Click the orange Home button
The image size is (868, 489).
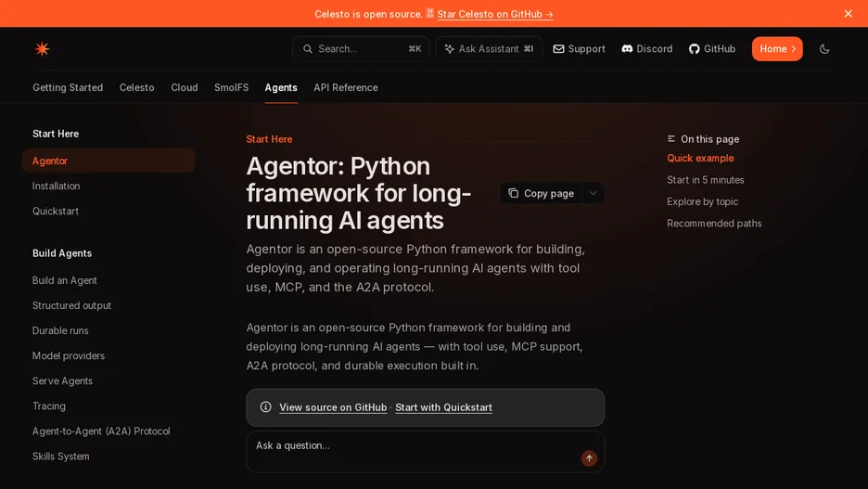click(x=777, y=49)
